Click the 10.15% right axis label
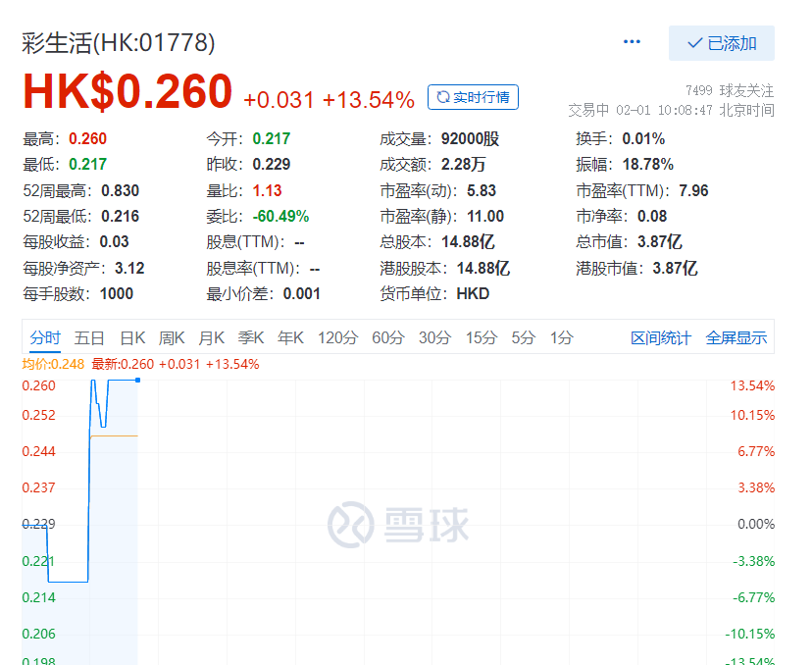 tap(752, 415)
